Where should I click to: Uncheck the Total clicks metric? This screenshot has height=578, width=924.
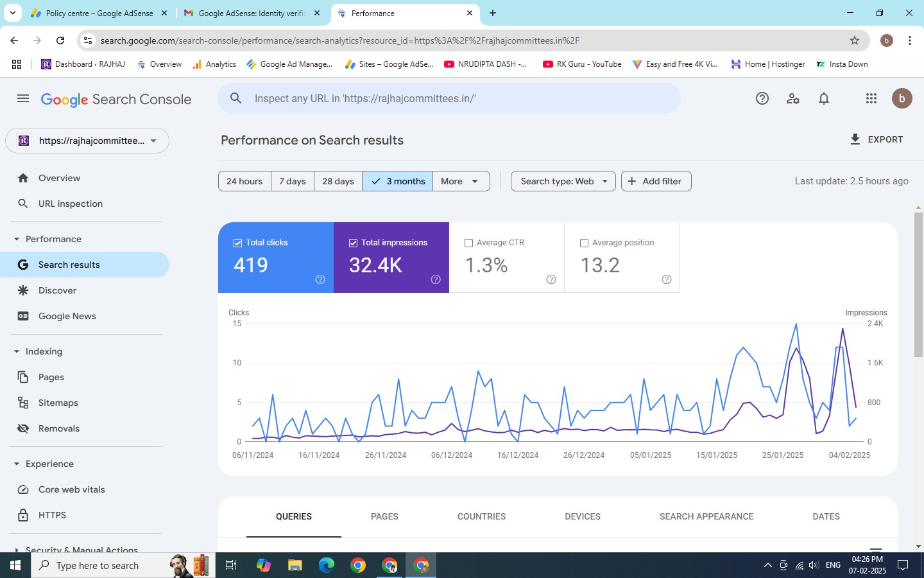point(237,243)
